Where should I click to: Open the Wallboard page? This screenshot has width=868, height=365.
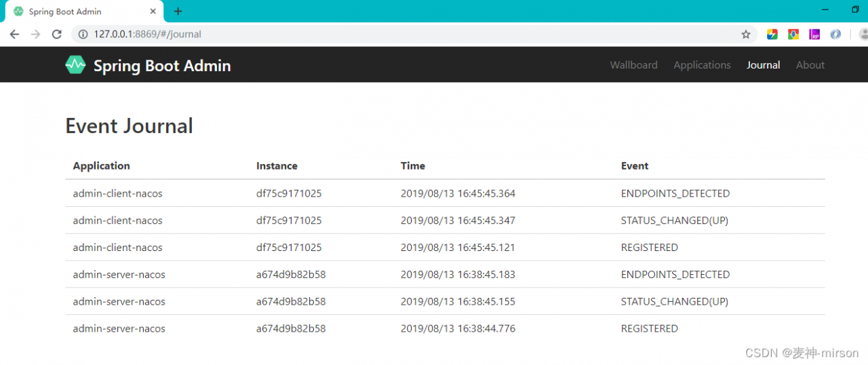pos(633,65)
